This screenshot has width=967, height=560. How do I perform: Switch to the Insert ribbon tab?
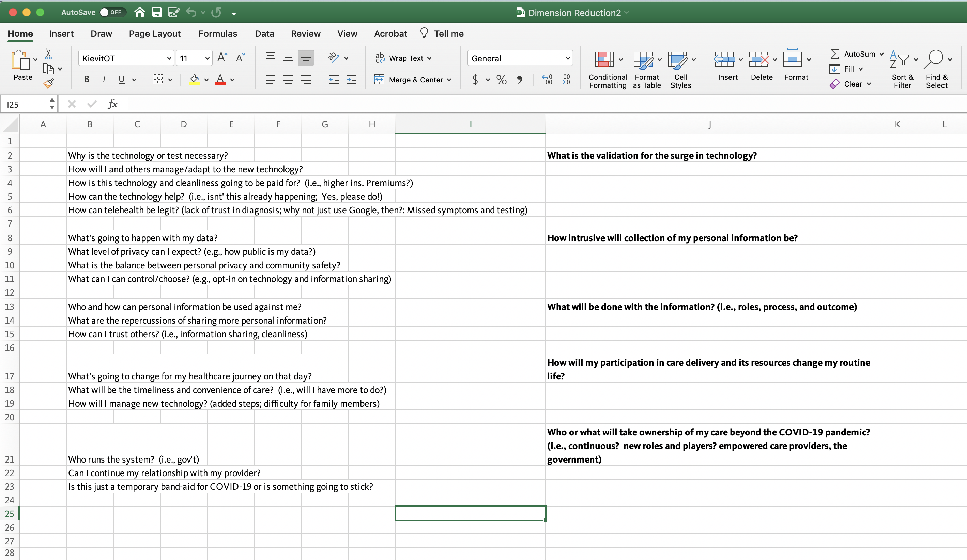pyautogui.click(x=61, y=34)
